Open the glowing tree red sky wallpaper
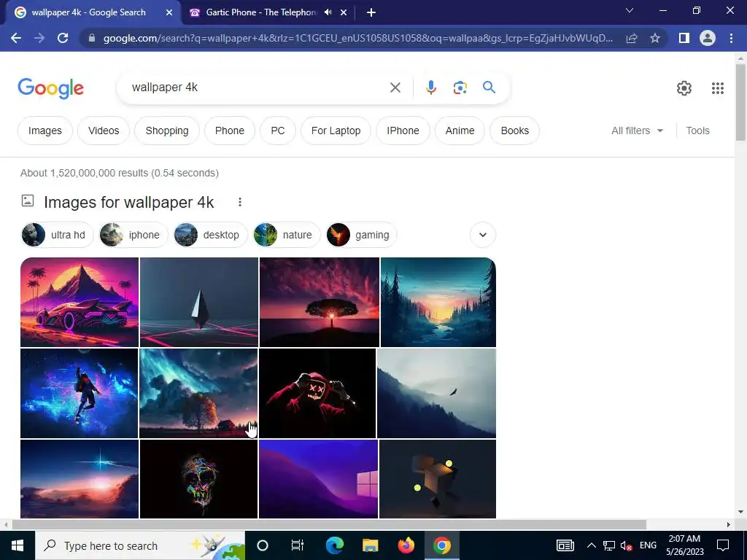 tap(320, 302)
